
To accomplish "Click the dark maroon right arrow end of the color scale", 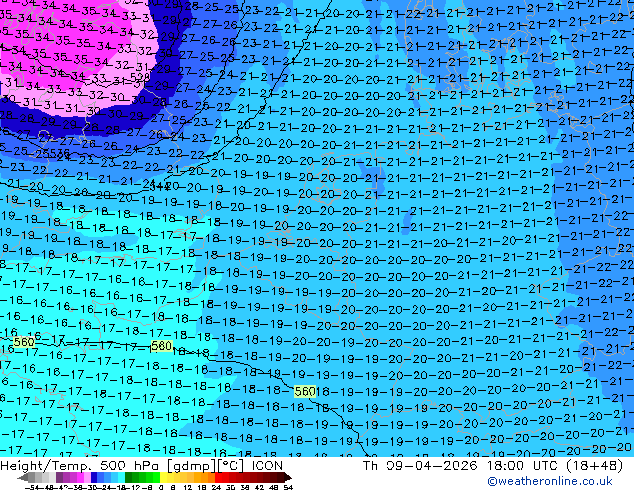I will [288, 477].
